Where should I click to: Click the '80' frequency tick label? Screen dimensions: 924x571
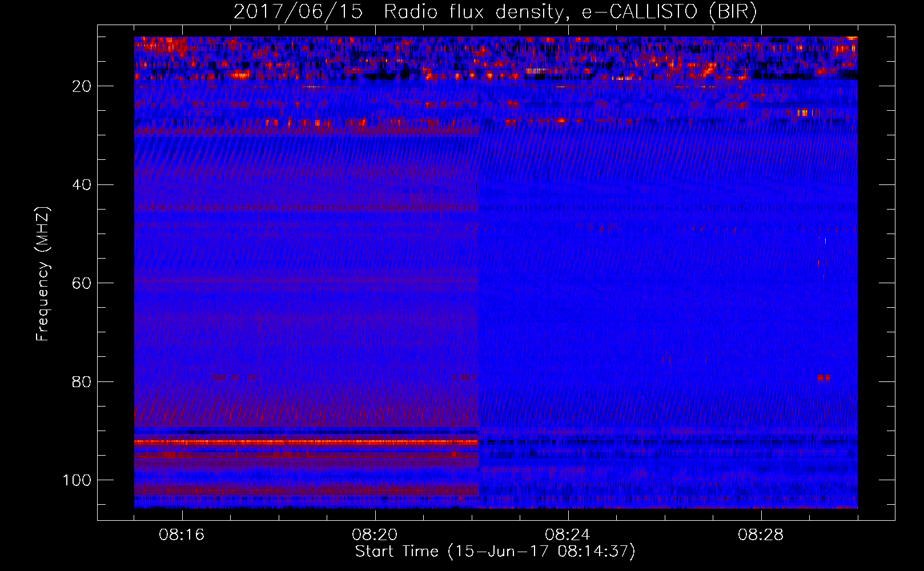coord(82,381)
